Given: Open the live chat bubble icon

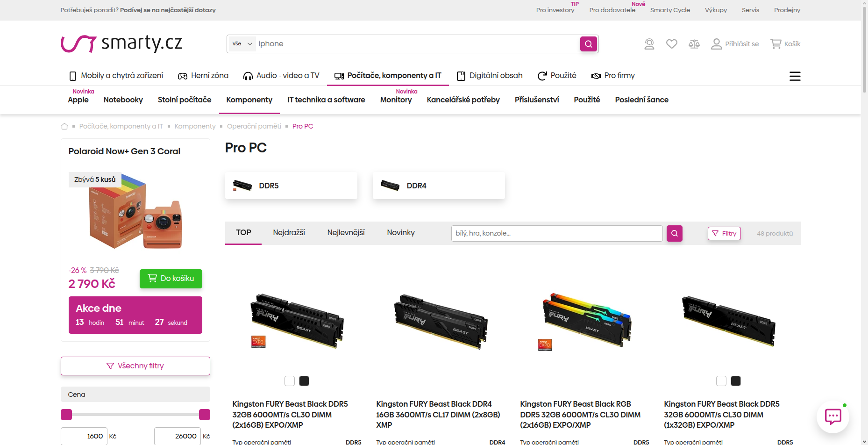Looking at the screenshot, I should pos(833,416).
